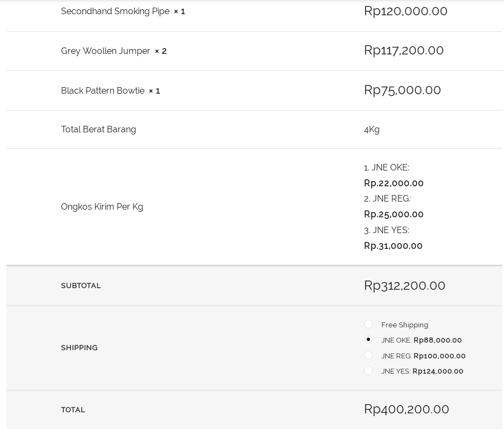Click the SUBTOTAL row heading
The height and width of the screenshot is (433, 504).
tap(81, 285)
